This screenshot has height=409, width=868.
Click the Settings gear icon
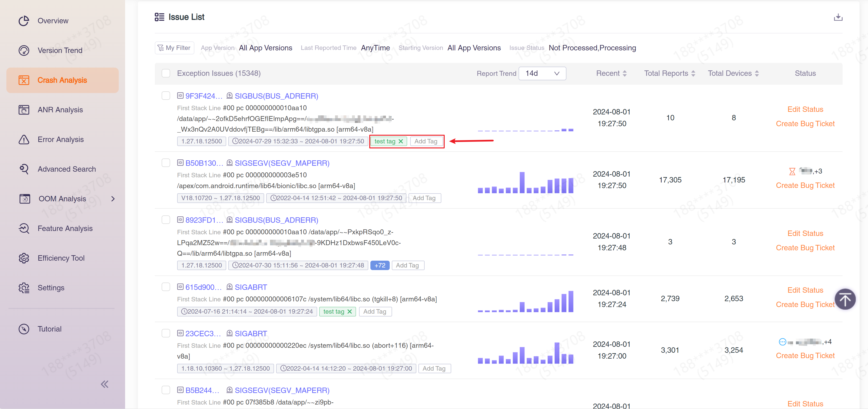pos(24,288)
